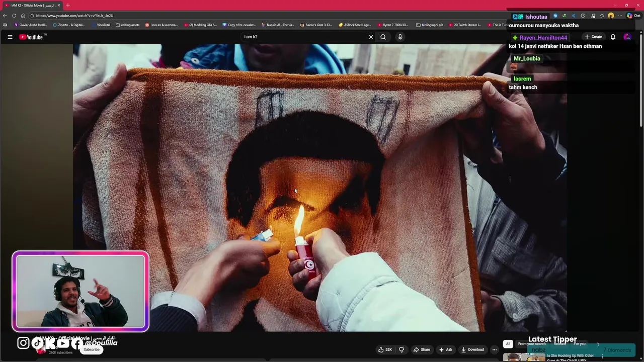Click chat username lasrem
The width and height of the screenshot is (644, 362).
coord(522,78)
